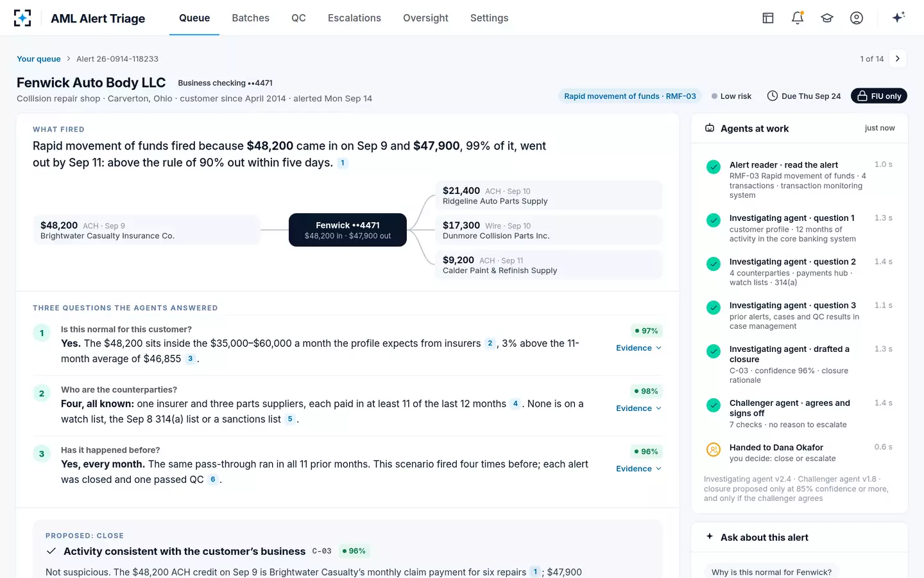Image resolution: width=924 pixels, height=578 pixels.
Task: Open the notifications bell icon
Action: point(798,18)
